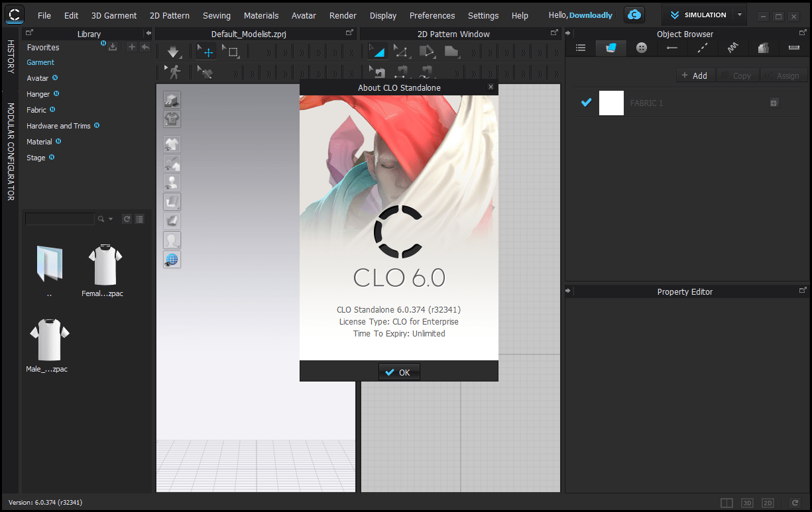The height and width of the screenshot is (512, 812).
Task: Expand the Library search options dropdown arrow
Action: pos(111,219)
